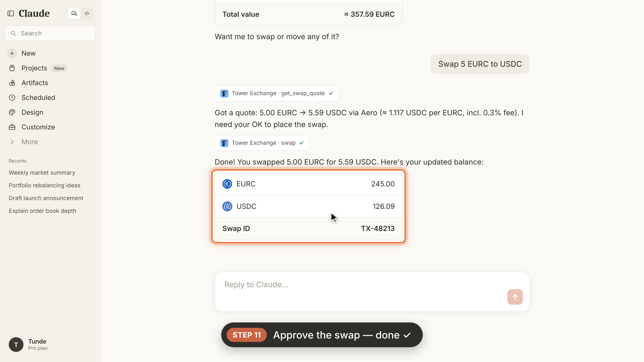
Task: Collapse the sidebar panel icon
Action: click(x=11, y=13)
